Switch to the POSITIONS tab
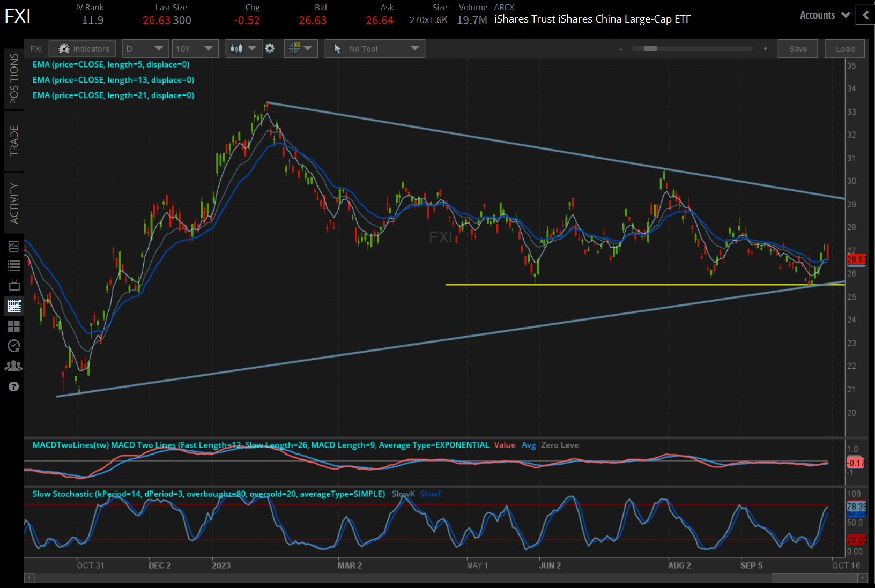Image resolution: width=875 pixels, height=588 pixels. click(x=14, y=79)
